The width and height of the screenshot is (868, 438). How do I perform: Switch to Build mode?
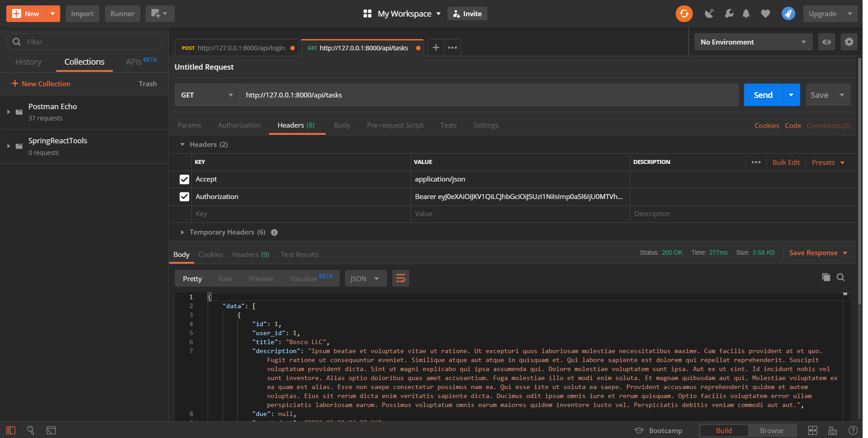click(x=724, y=430)
